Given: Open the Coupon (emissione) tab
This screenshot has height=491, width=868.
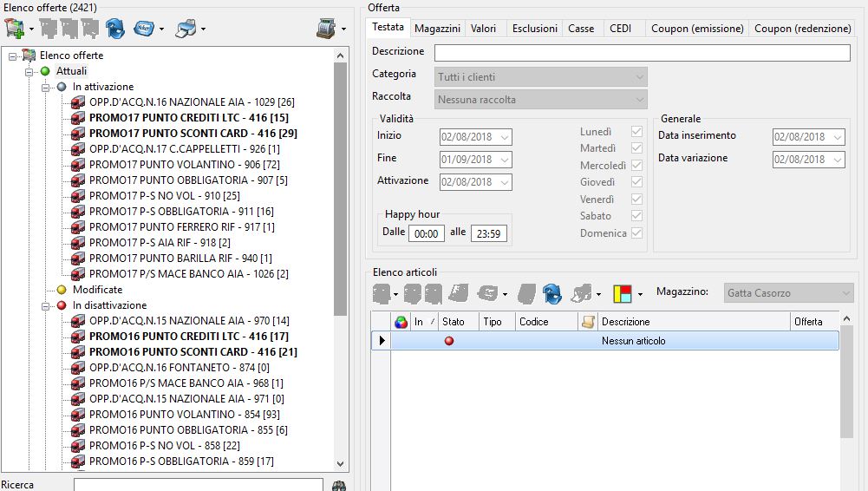Looking at the screenshot, I should 697,29.
